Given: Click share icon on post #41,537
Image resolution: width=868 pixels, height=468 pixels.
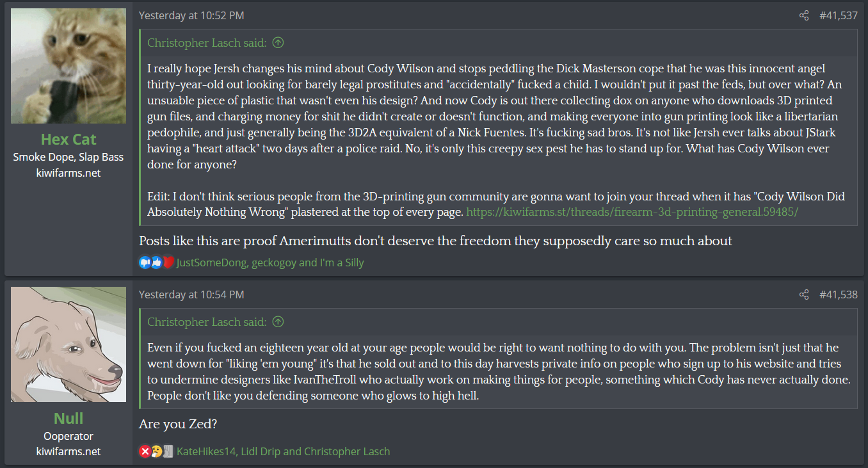Looking at the screenshot, I should [804, 15].
